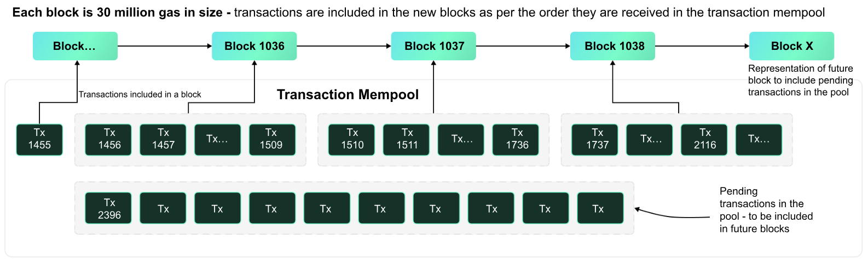Click the Transaction Mempool heading
Viewport: 868px width, 262px height.
tap(348, 95)
